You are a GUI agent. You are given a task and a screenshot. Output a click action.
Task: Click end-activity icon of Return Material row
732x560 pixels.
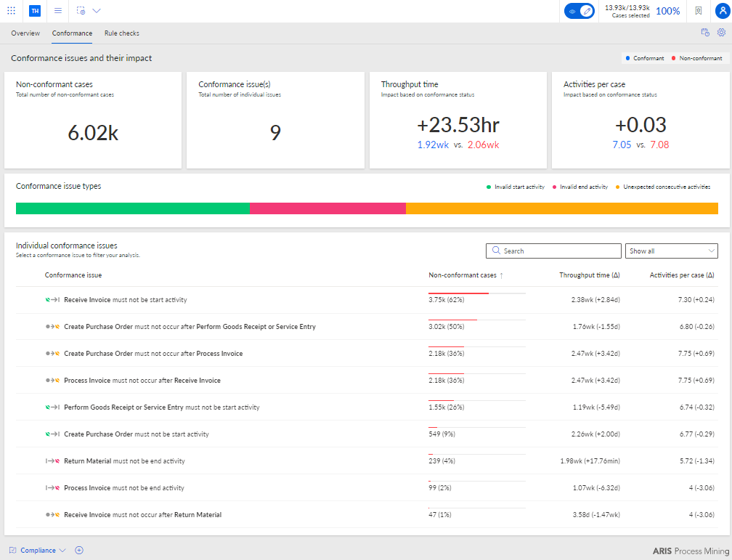click(x=52, y=461)
